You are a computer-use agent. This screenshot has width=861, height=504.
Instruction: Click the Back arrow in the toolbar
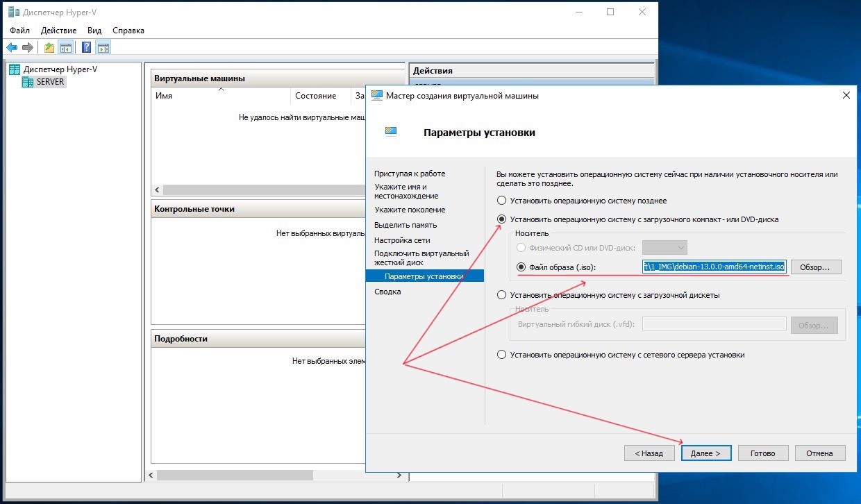(12, 47)
